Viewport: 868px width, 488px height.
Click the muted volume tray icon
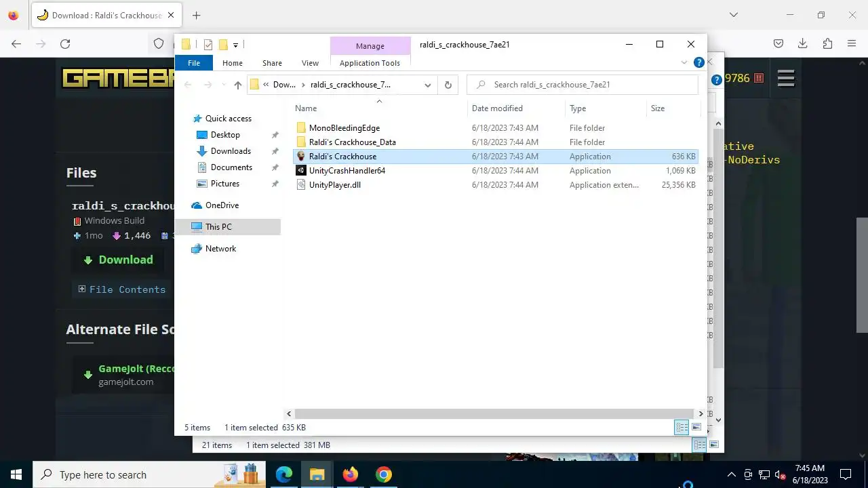coord(781,474)
